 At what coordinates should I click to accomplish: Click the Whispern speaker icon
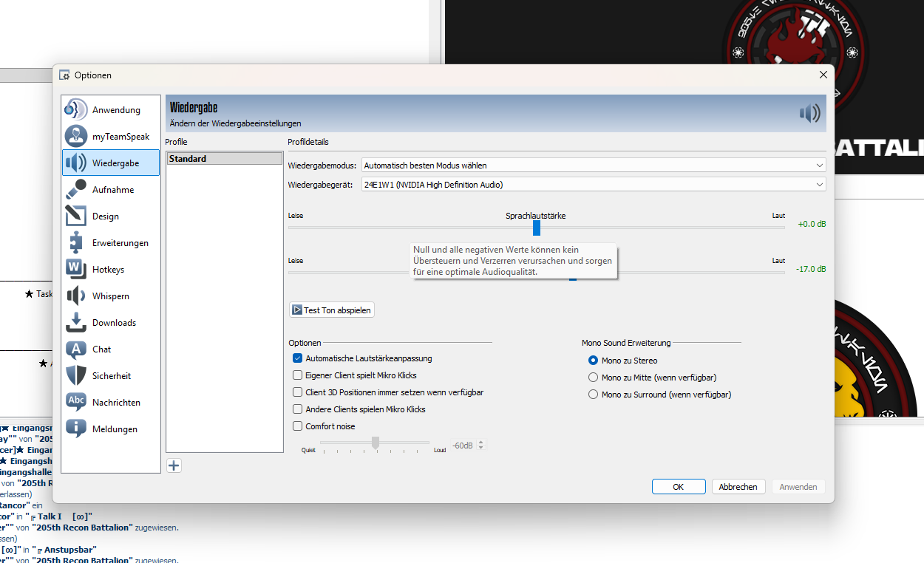coord(76,296)
